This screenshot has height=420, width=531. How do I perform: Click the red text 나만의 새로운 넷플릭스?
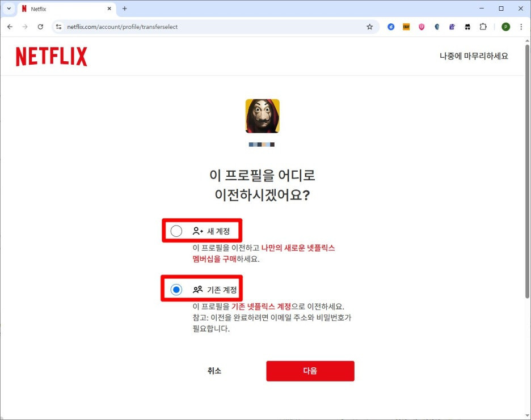298,248
